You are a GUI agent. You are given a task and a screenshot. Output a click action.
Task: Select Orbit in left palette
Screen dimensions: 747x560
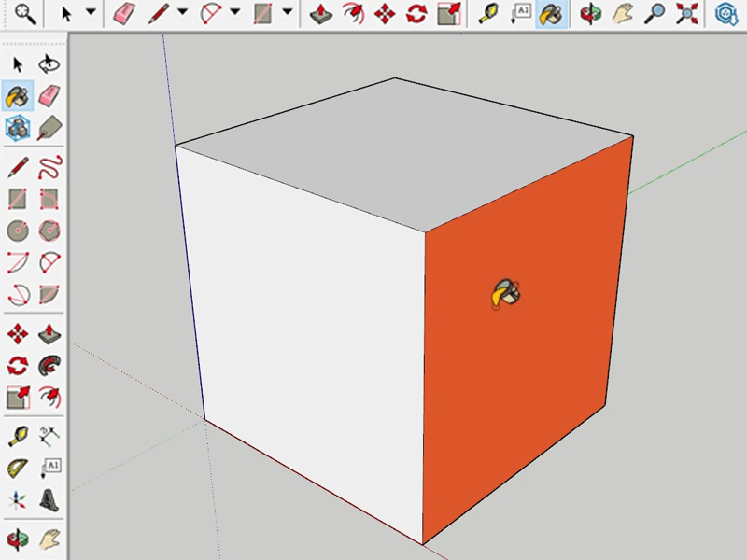point(18,540)
